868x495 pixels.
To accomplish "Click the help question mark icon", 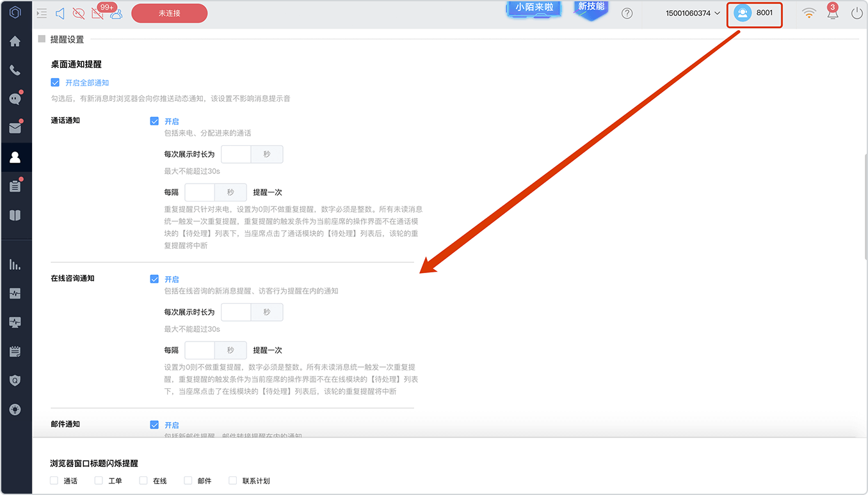I will [x=627, y=13].
